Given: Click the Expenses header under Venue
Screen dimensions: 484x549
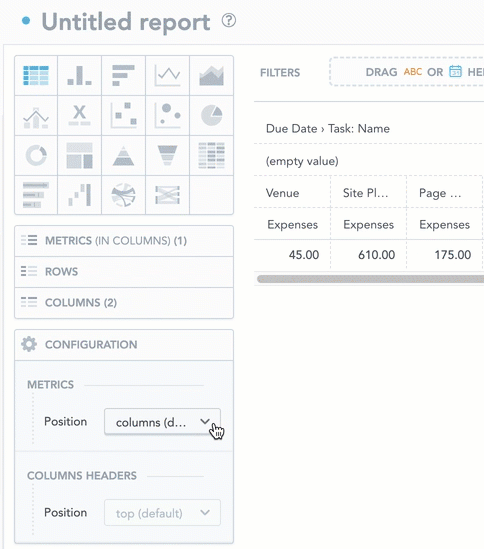Looking at the screenshot, I should coord(292,224).
